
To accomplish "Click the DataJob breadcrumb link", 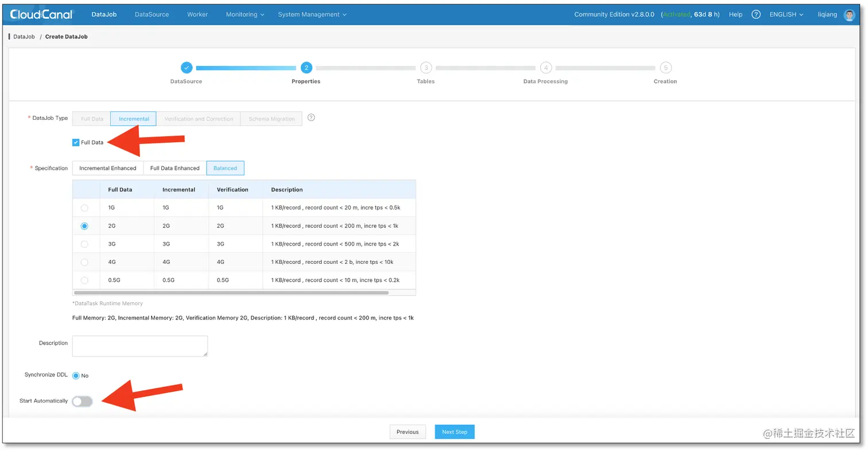I will (24, 37).
